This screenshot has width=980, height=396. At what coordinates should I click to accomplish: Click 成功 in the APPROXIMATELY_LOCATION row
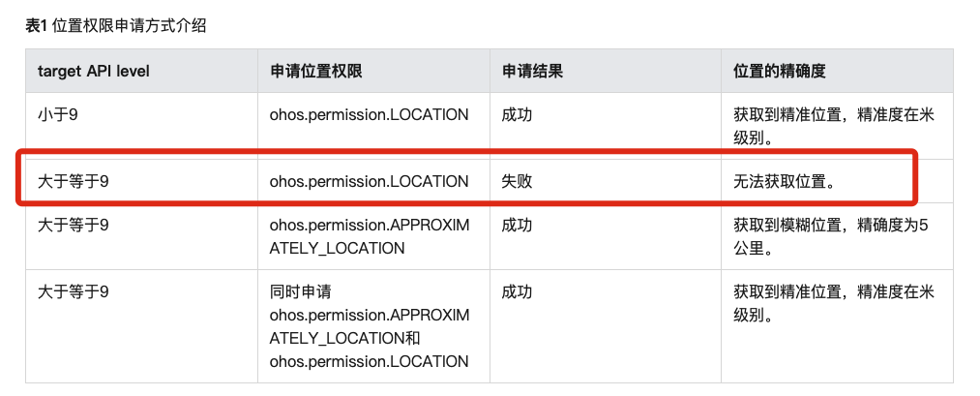[517, 225]
